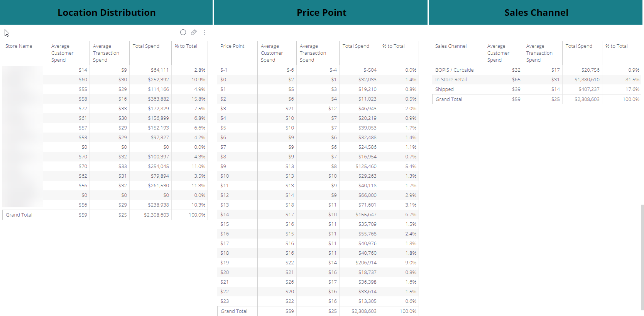Sort by the Store Name column header

[x=19, y=46]
